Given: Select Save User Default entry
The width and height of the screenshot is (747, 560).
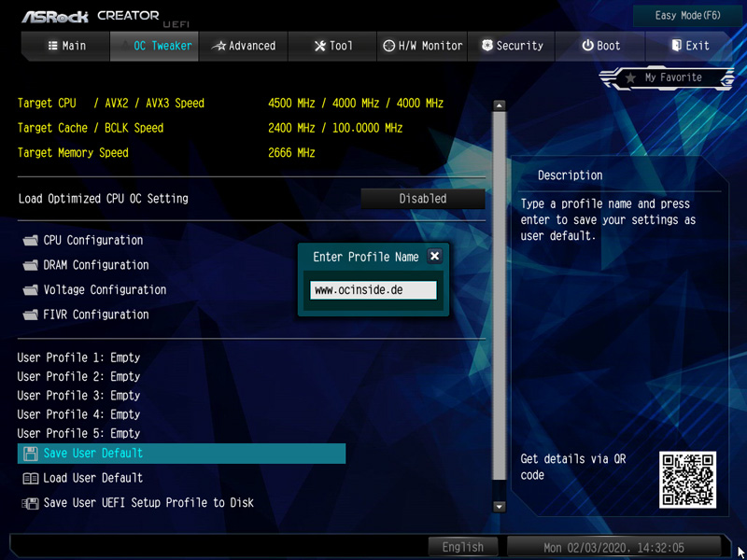Looking at the screenshot, I should (181, 454).
